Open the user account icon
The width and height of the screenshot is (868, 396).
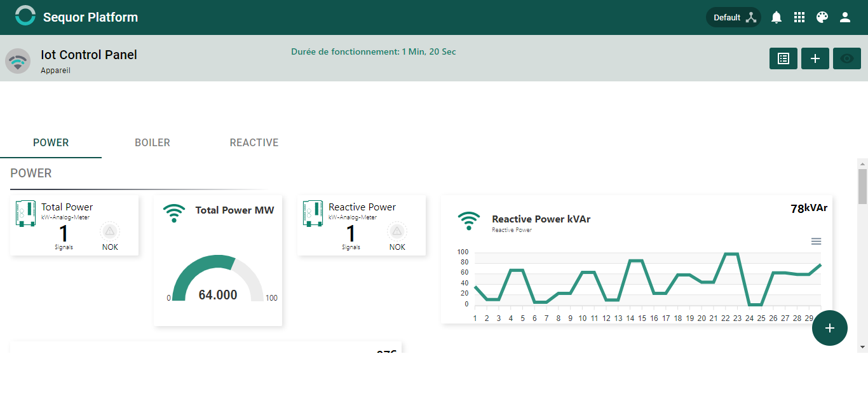pyautogui.click(x=845, y=17)
